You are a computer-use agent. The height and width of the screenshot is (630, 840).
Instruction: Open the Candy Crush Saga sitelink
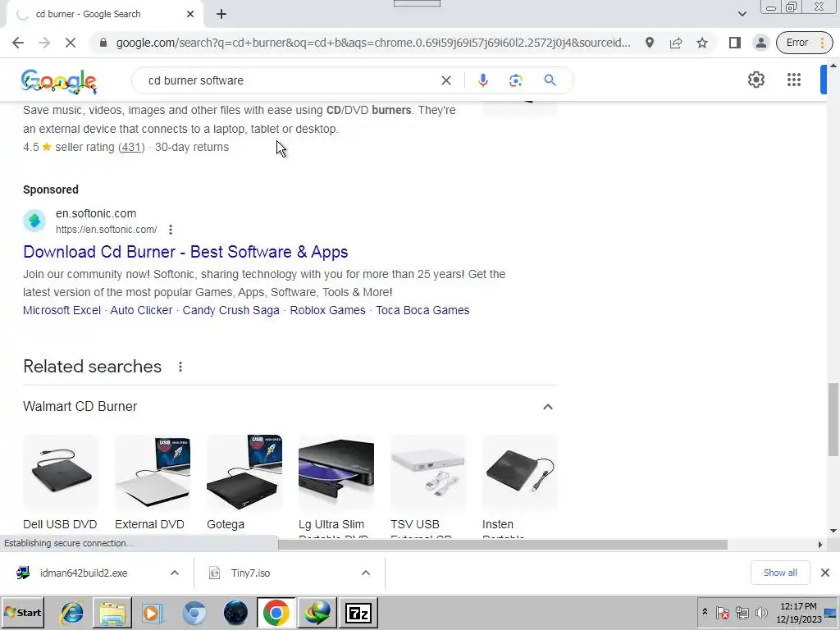coord(231,310)
